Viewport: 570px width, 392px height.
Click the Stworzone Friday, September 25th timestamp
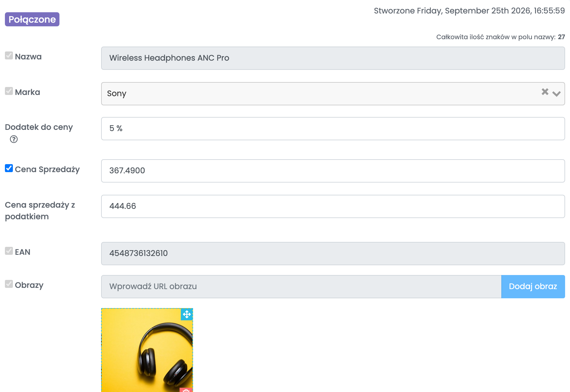pyautogui.click(x=469, y=11)
